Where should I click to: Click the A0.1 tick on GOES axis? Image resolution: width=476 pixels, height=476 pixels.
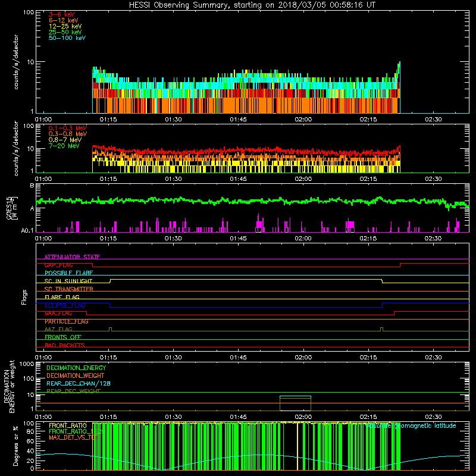point(27,231)
